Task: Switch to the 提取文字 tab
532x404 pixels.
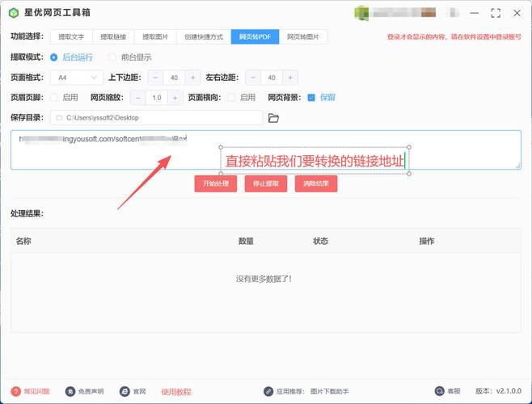Action: coord(71,36)
